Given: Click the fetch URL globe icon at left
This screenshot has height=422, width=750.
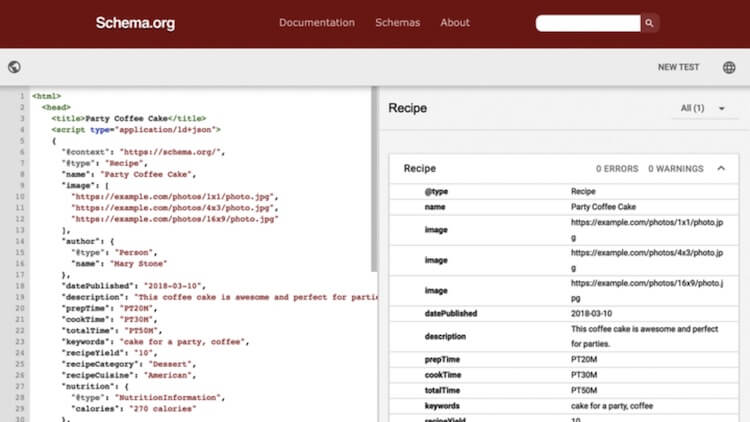Looking at the screenshot, I should point(14,67).
